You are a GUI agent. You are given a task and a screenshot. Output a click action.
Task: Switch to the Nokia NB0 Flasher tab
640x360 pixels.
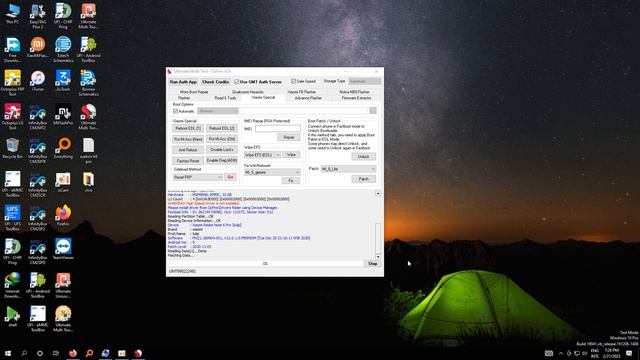point(354,92)
